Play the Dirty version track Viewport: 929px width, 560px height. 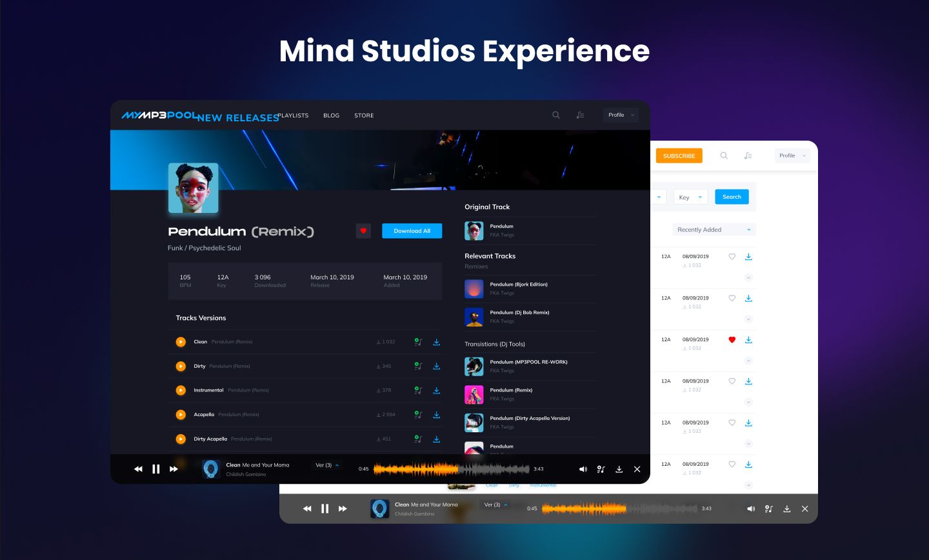click(x=181, y=366)
